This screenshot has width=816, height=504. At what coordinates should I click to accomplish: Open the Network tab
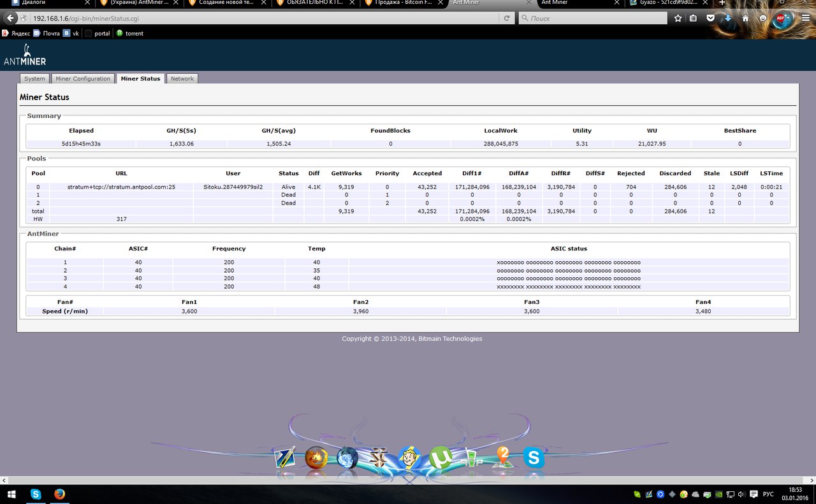182,78
